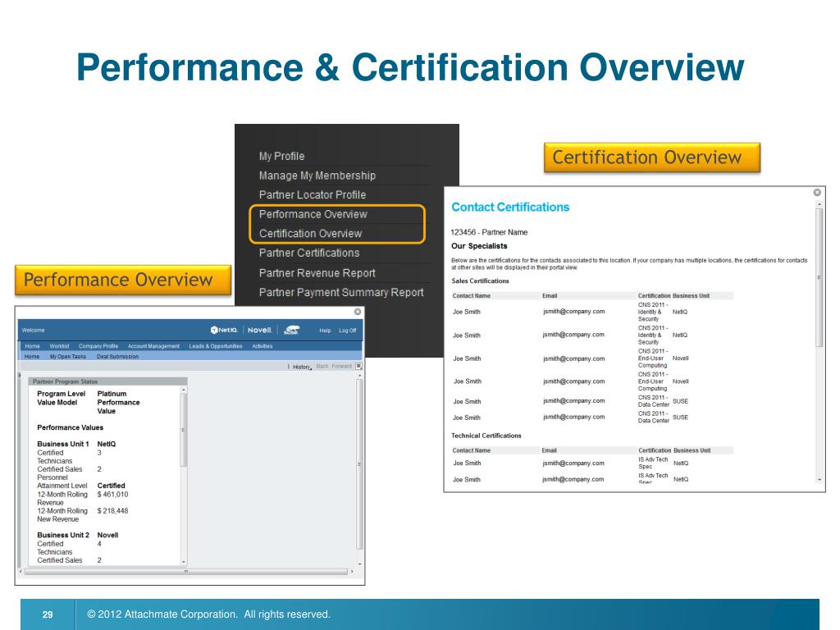
Task: Click the "$ 218,448" new revenue value
Action: tap(112, 511)
